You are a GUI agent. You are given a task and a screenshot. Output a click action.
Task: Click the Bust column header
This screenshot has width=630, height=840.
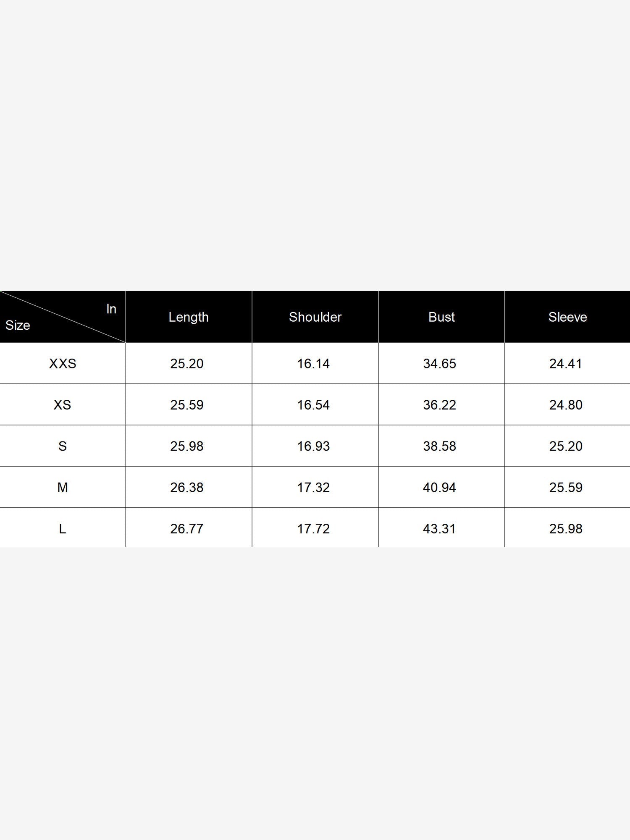click(x=441, y=317)
